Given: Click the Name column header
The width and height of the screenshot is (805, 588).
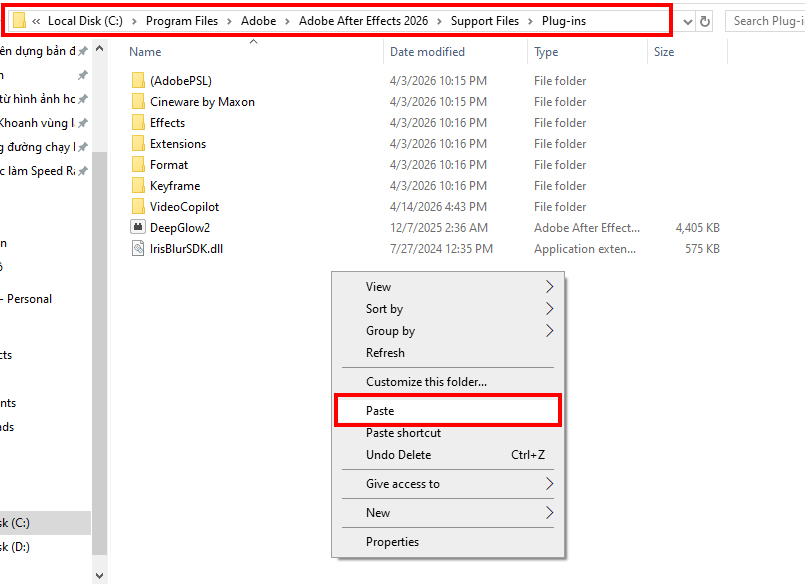Looking at the screenshot, I should click(x=146, y=52).
